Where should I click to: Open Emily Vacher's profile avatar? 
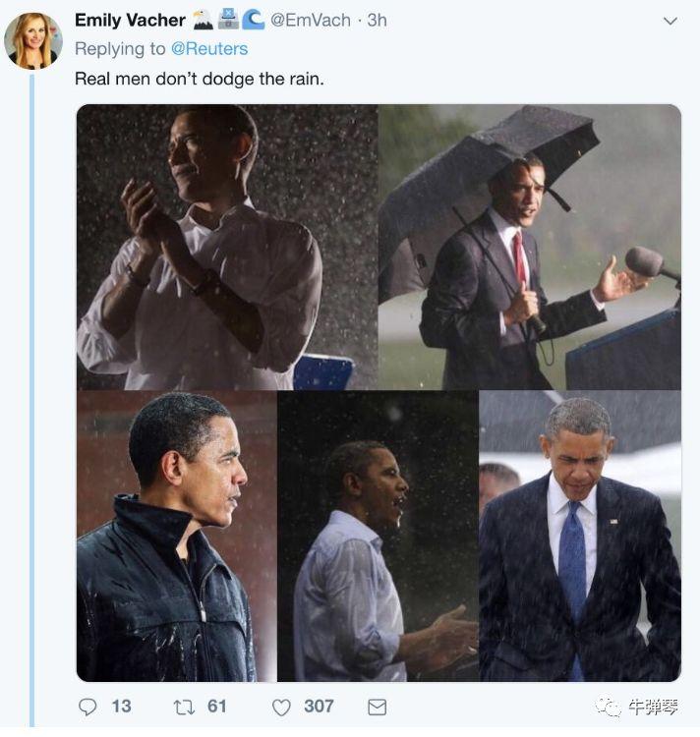[32, 40]
